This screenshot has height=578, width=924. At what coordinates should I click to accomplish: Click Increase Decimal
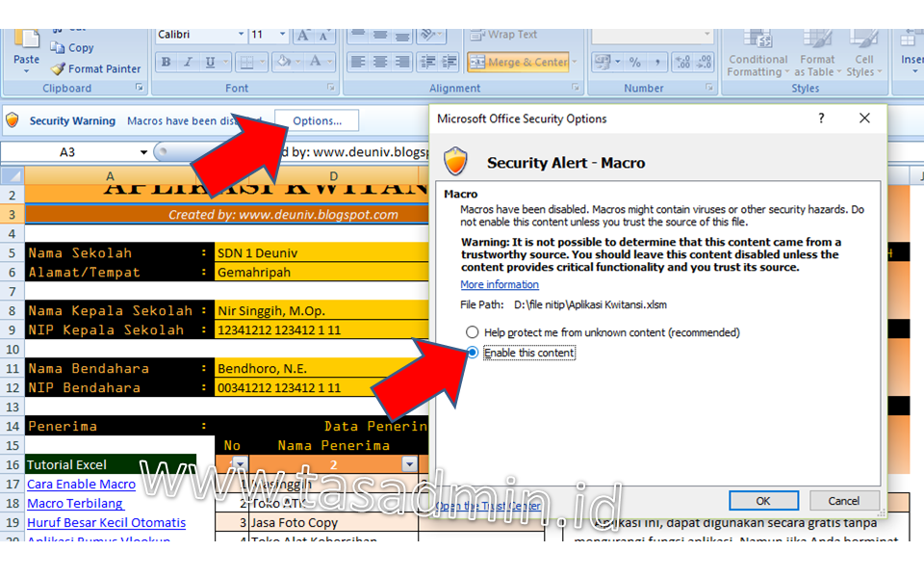[x=682, y=62]
